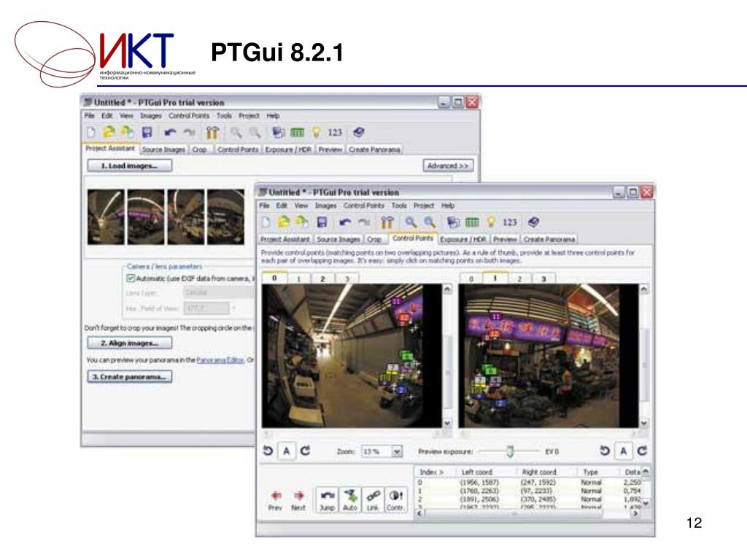Toggle the Automatic EXIF data checkbox
The image size is (747, 560).
pyautogui.click(x=131, y=278)
